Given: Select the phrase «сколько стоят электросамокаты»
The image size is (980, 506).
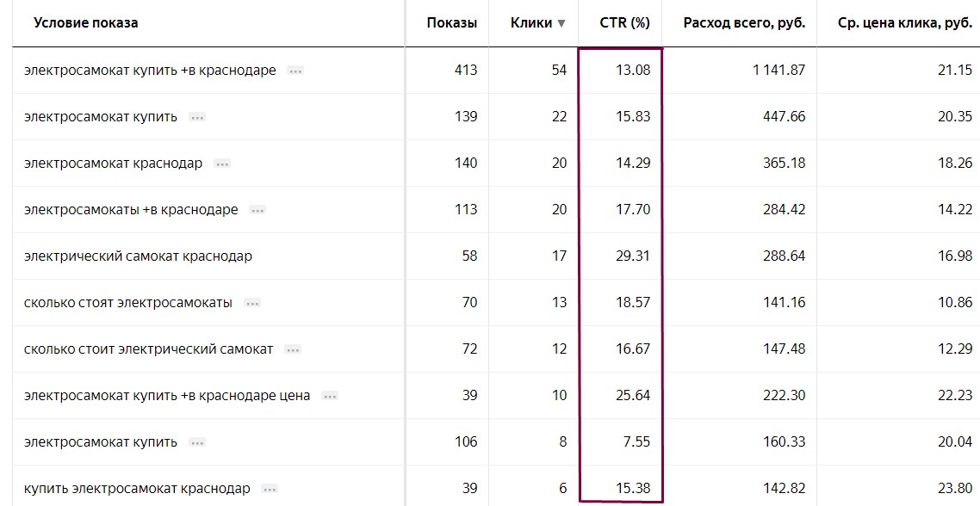Looking at the screenshot, I should pos(128,303).
